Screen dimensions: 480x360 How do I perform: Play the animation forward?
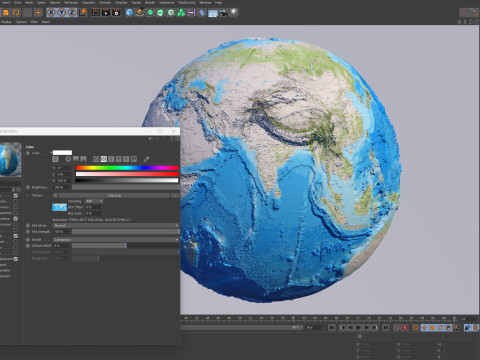359,328
